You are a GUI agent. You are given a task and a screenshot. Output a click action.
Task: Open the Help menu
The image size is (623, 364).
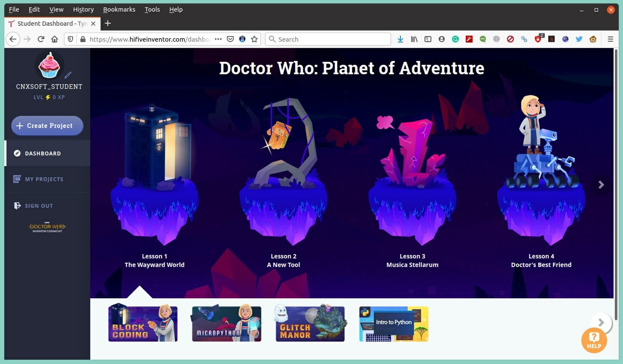click(x=176, y=9)
